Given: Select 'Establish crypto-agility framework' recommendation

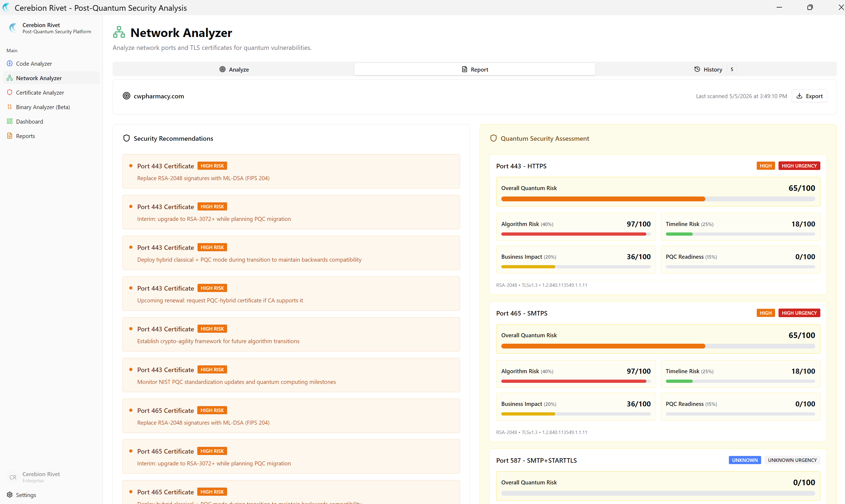Looking at the screenshot, I should 291,335.
